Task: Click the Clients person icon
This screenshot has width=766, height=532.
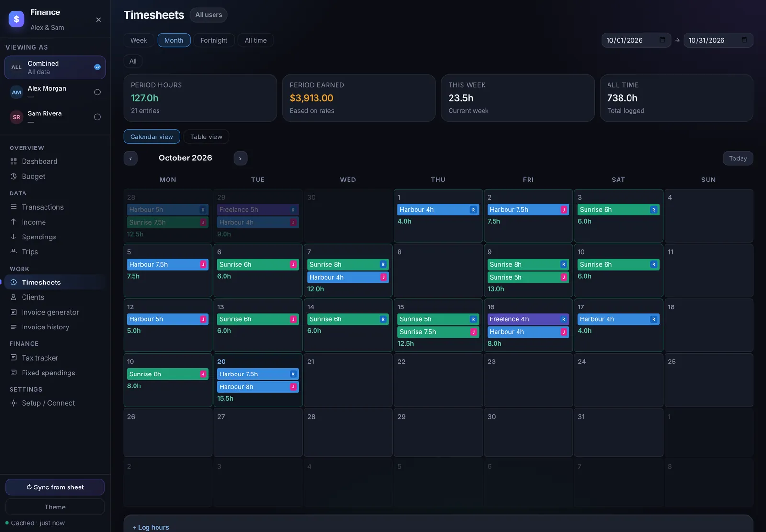Action: pyautogui.click(x=13, y=297)
